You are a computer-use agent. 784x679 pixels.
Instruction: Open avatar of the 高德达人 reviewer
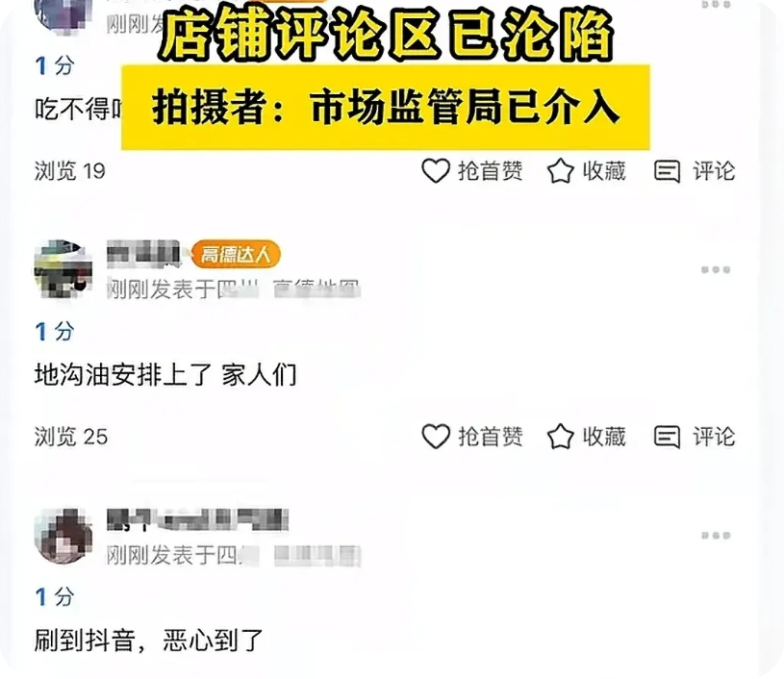pos(63,269)
